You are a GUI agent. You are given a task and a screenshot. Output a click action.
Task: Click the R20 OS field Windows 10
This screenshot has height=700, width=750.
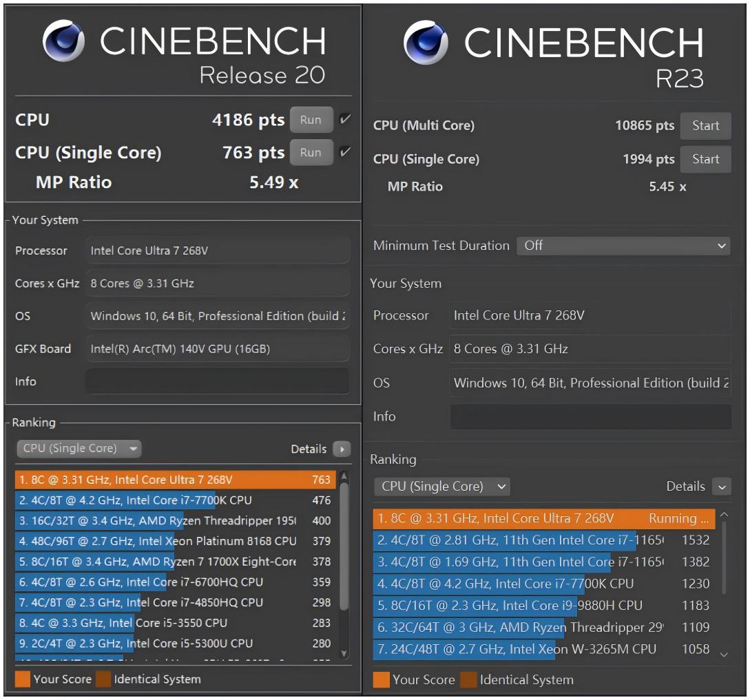(x=218, y=316)
